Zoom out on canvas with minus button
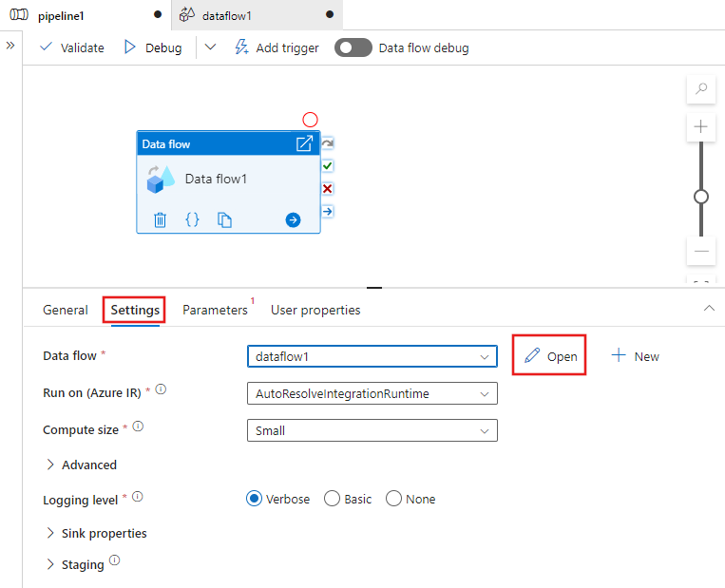This screenshot has width=725, height=588. (701, 251)
